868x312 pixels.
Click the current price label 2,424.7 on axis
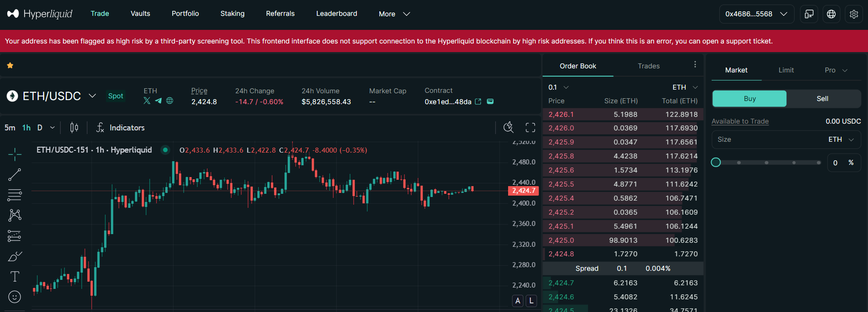(x=524, y=191)
